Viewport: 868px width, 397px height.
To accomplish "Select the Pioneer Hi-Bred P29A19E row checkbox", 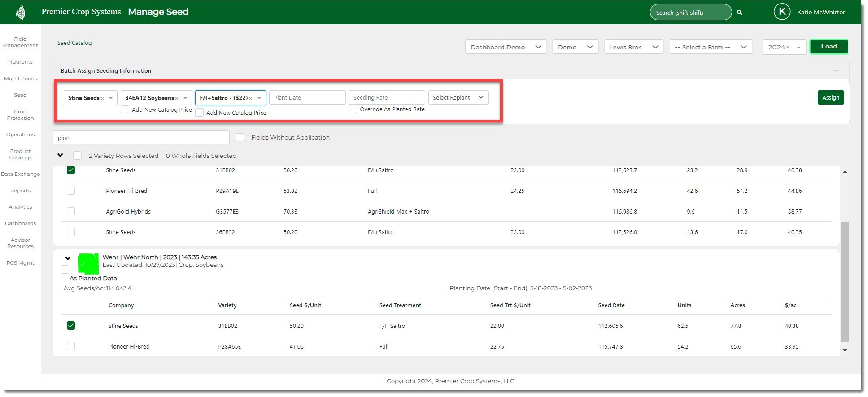I will coord(71,191).
